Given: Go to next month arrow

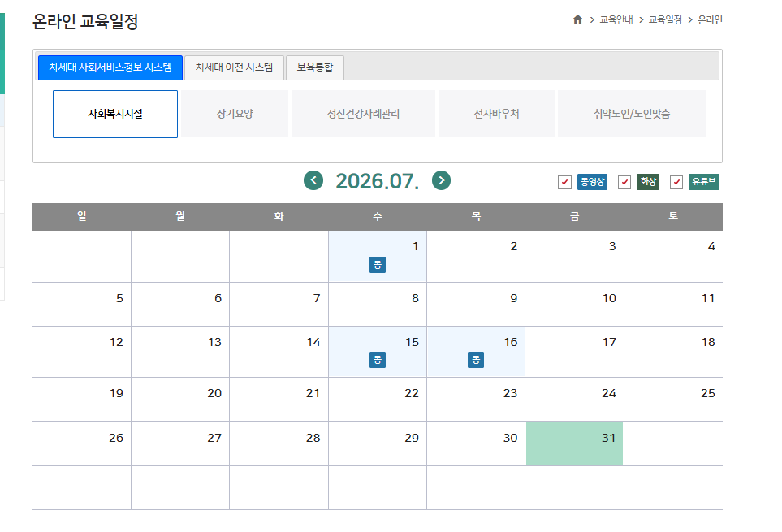Looking at the screenshot, I should click(442, 180).
